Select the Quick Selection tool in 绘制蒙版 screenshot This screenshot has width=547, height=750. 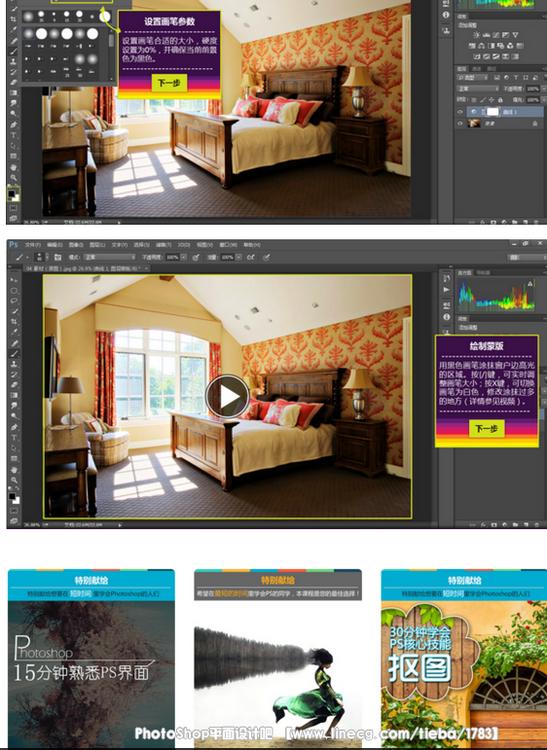pos(14,311)
